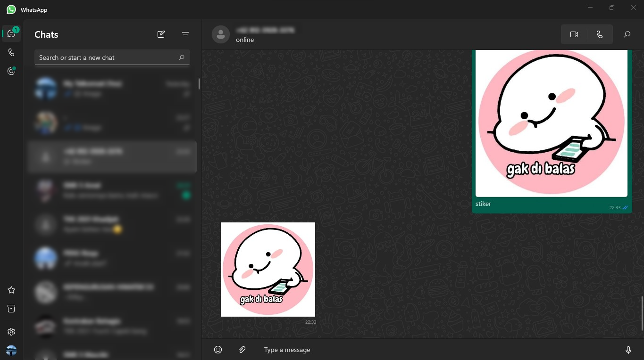Image resolution: width=644 pixels, height=360 pixels.
Task: Open the Settings gear icon
Action: (x=11, y=332)
